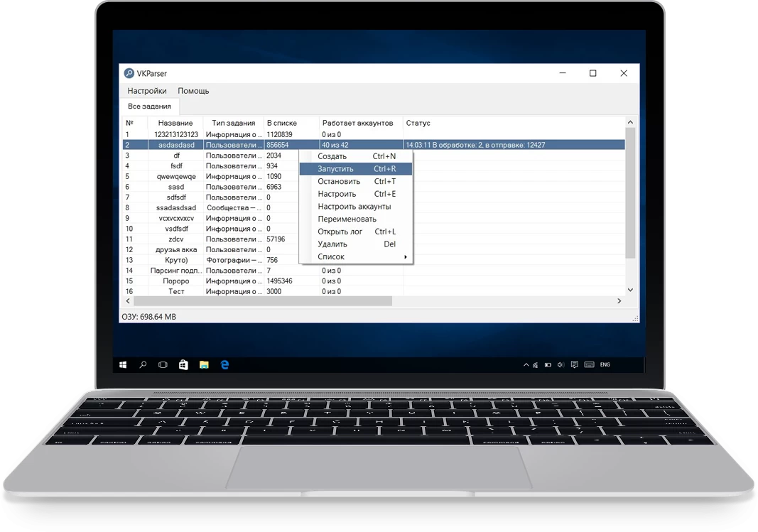Select the task row Парсинг подп...
This screenshot has width=758, height=532.
pyautogui.click(x=374, y=271)
